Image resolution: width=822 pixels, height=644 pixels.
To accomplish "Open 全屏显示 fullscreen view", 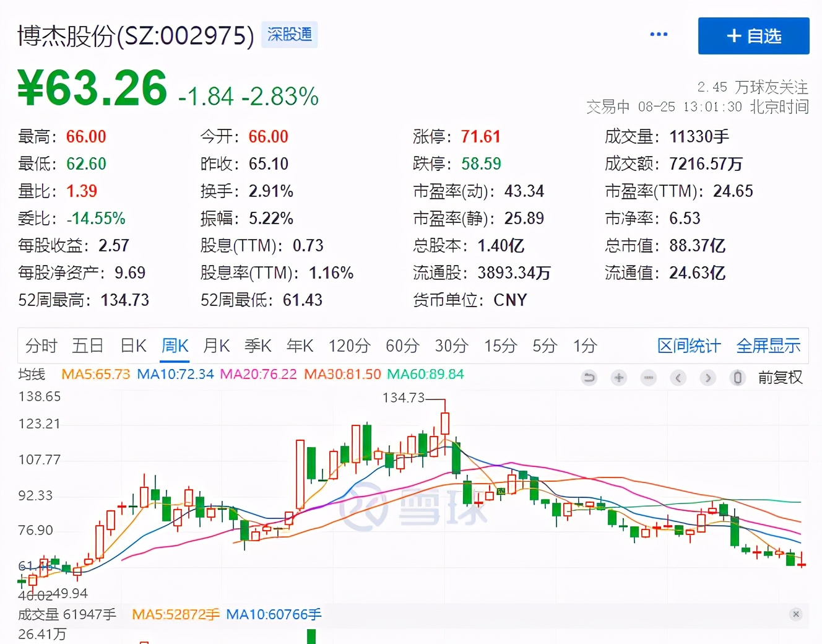I will pos(768,346).
